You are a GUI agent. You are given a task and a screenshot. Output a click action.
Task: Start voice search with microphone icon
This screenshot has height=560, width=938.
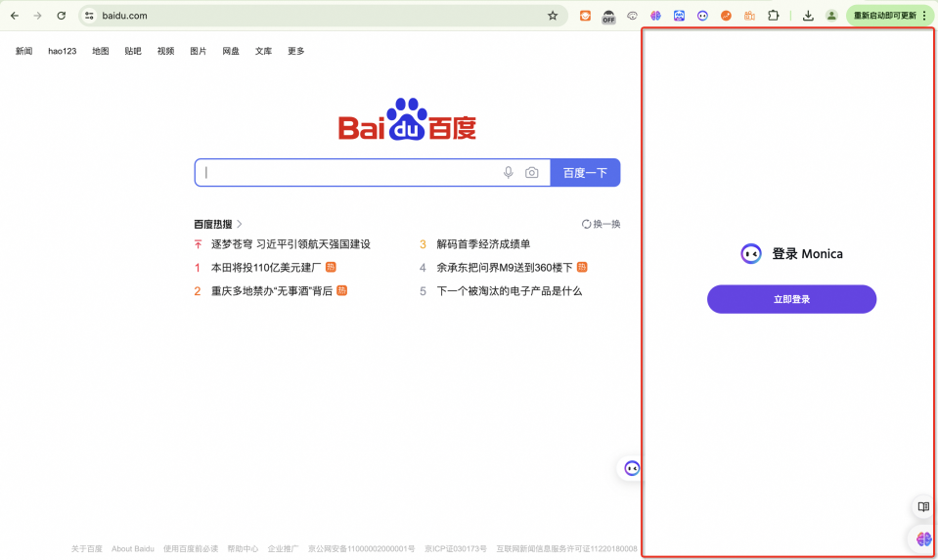tap(508, 173)
